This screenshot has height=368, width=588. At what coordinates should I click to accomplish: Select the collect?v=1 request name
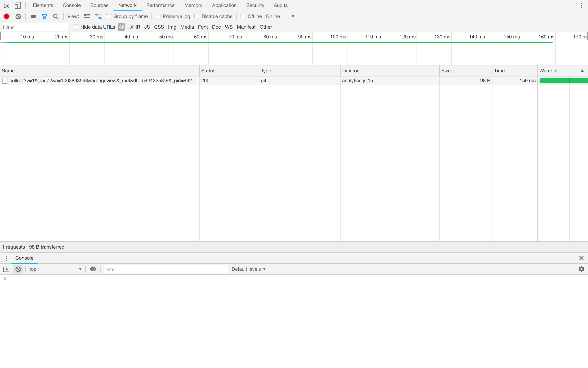103,81
